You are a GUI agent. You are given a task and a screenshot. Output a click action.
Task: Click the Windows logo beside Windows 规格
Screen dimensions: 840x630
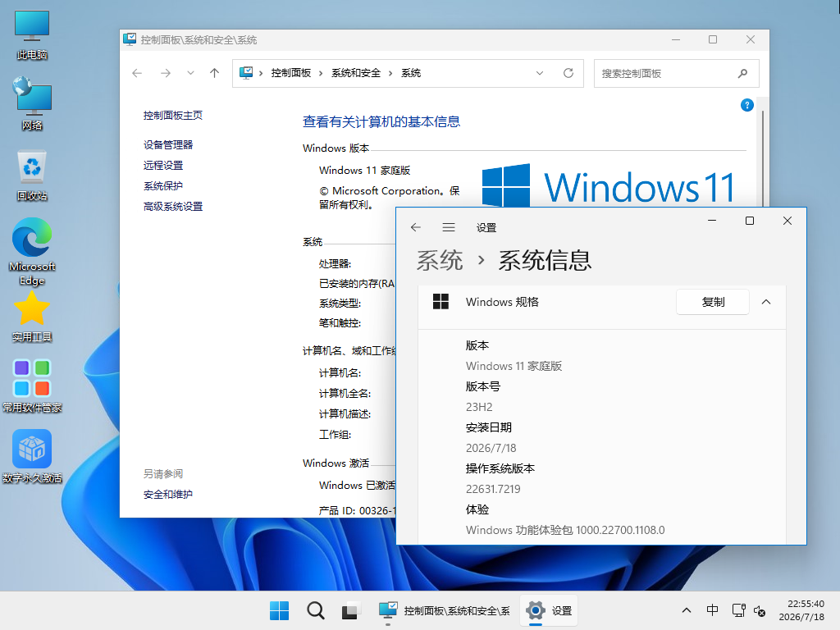click(441, 302)
